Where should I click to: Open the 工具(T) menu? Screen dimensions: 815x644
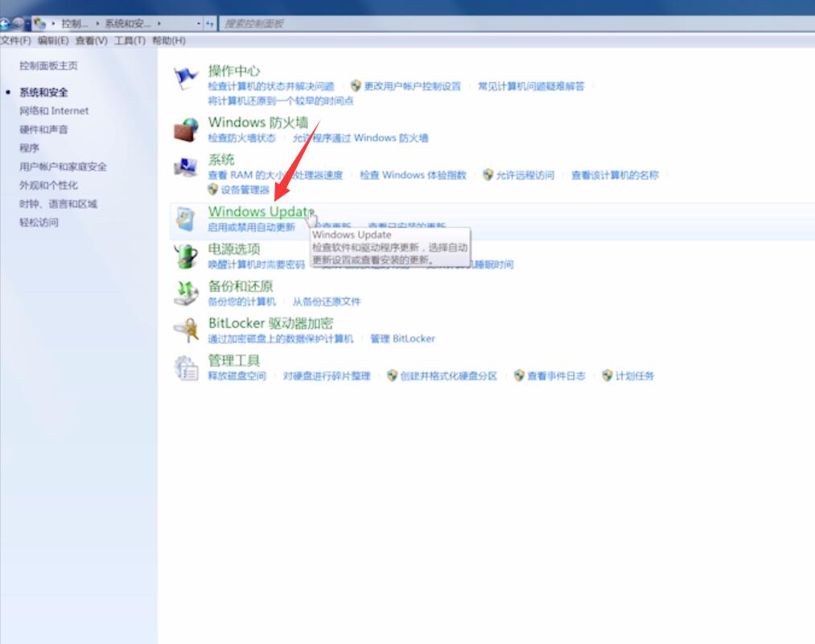(130, 40)
